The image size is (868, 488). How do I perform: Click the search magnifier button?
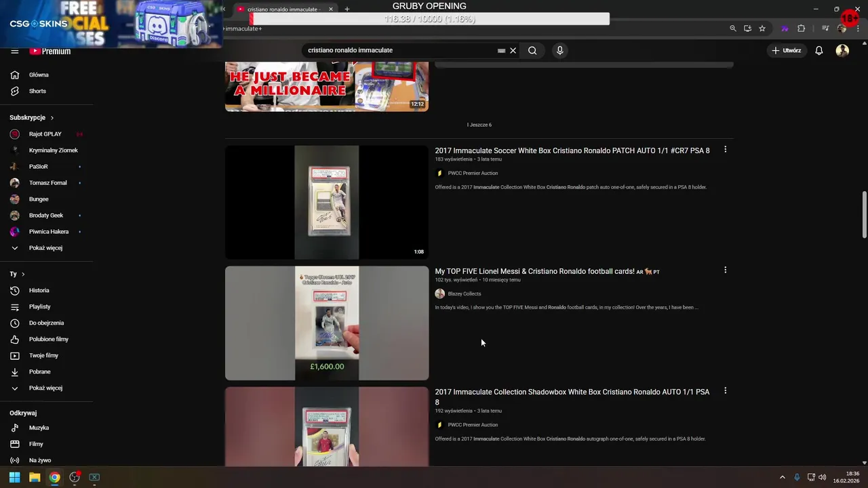coord(532,50)
